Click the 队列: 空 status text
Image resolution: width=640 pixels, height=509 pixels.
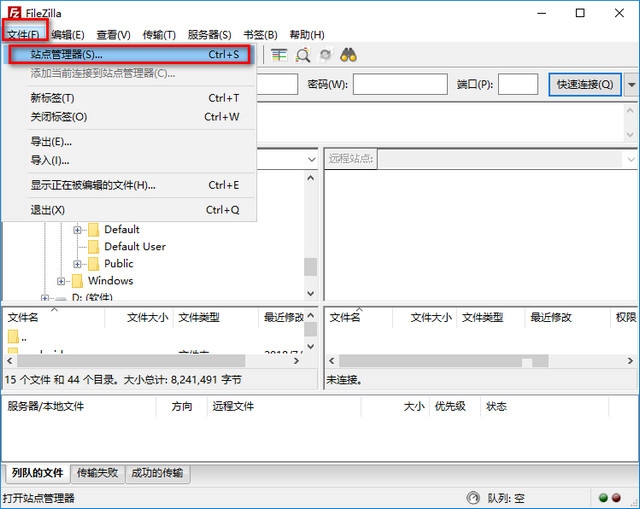pyautogui.click(x=506, y=498)
